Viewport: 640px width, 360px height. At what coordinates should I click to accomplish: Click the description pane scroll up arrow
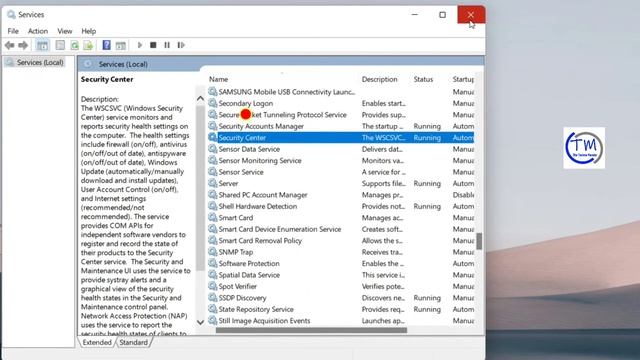coord(200,98)
